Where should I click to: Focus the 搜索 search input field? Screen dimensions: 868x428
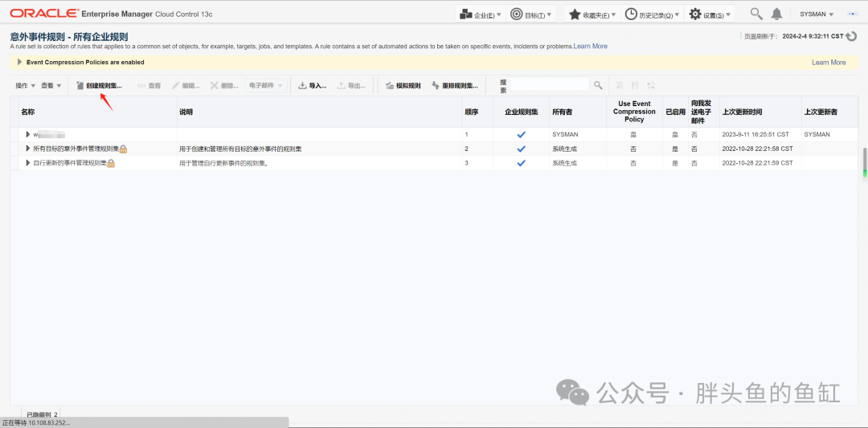coord(549,84)
